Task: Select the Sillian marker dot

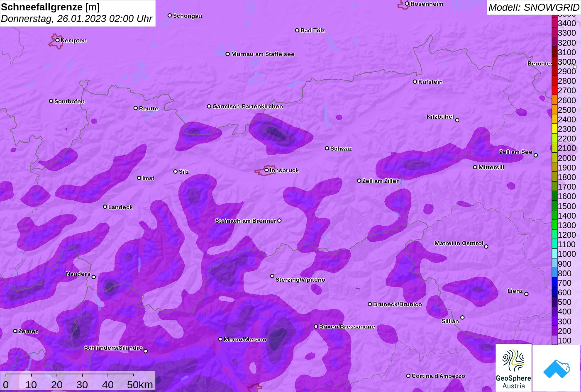Action: tap(462, 318)
